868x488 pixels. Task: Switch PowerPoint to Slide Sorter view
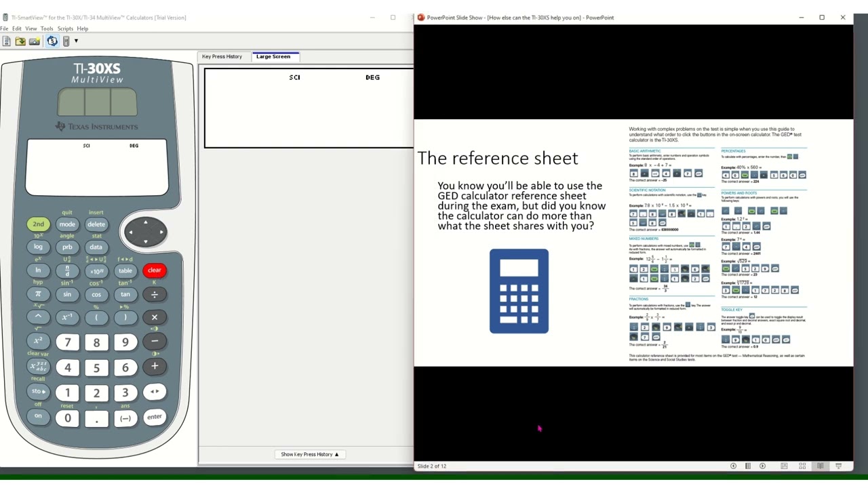802,466
